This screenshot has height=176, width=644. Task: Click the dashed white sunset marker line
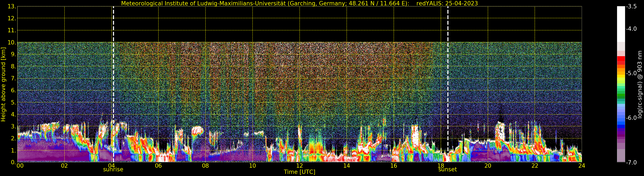[448, 84]
